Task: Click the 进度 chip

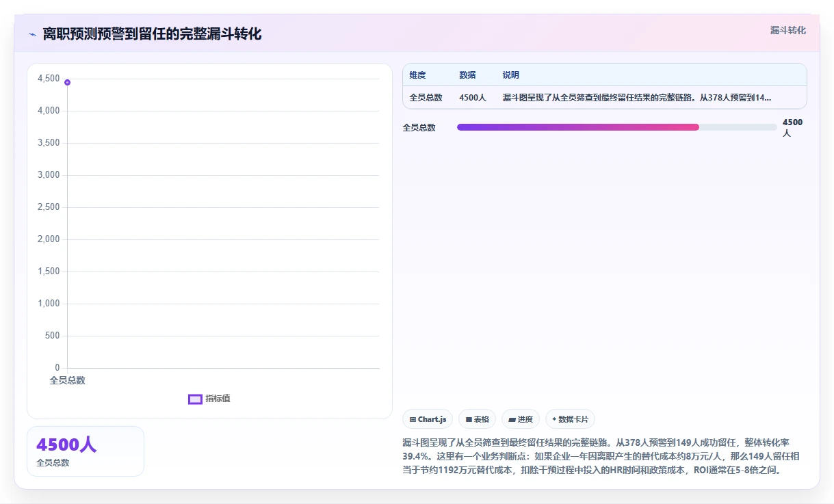Action: click(x=521, y=419)
